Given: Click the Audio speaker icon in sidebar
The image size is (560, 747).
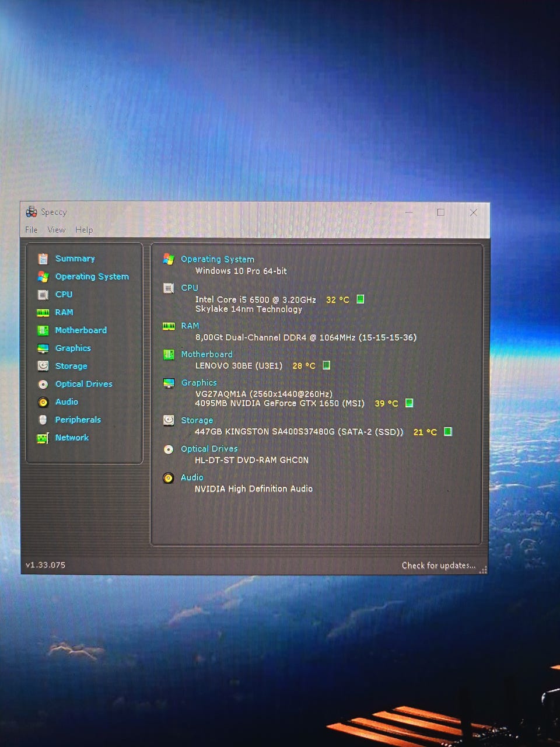Looking at the screenshot, I should click(x=43, y=402).
